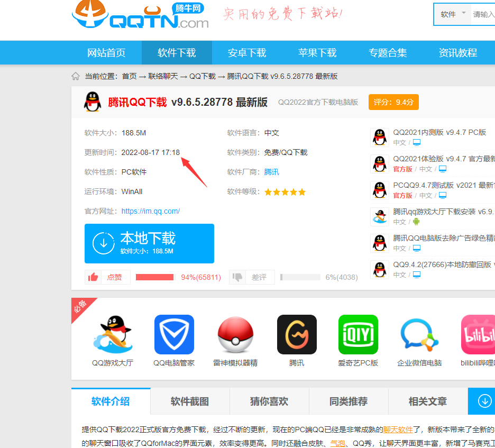Click the 雷神模拟器精灵 Pokeball icon
The width and height of the screenshot is (495, 448).
[235, 334]
